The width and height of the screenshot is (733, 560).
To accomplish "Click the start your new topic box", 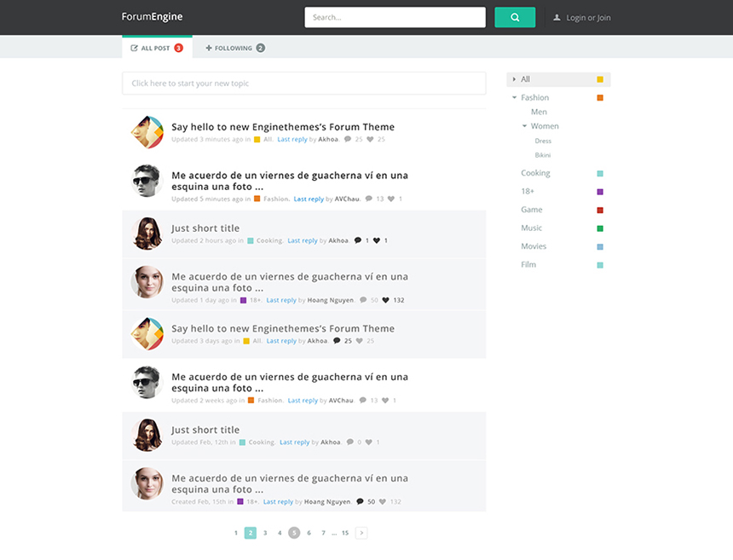I will pos(303,84).
